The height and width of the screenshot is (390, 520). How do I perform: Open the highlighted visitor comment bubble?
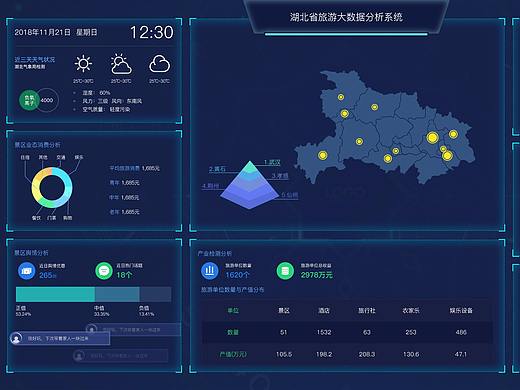pos(60,338)
